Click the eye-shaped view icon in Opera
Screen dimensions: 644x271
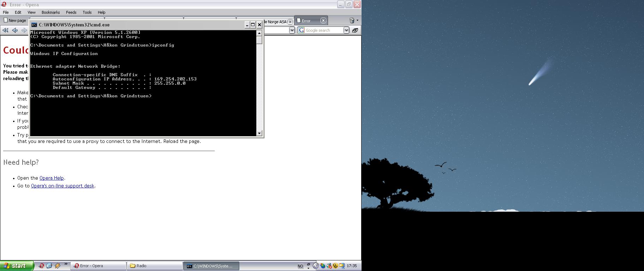[x=355, y=30]
